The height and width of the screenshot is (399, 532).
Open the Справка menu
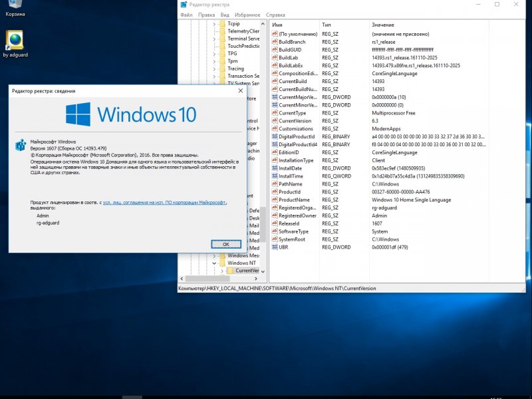275,15
